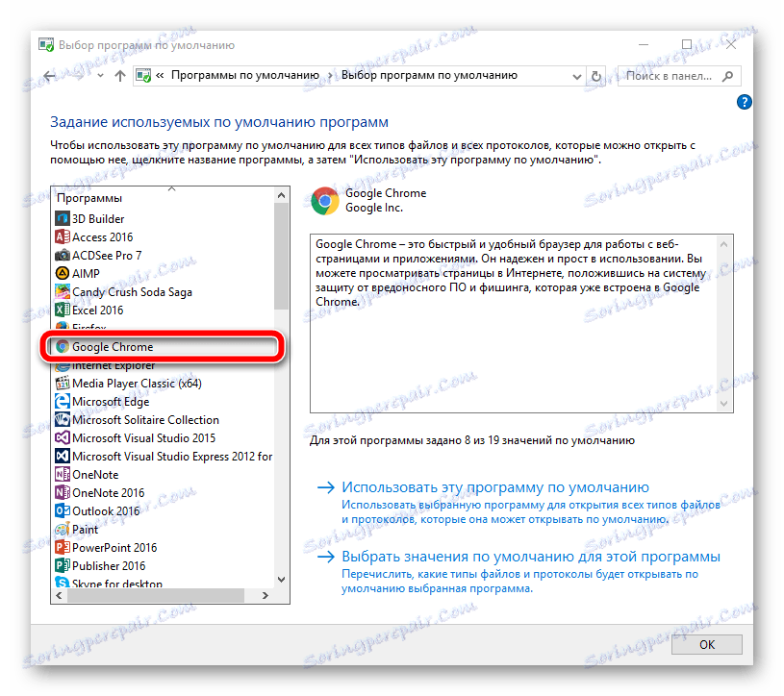Open recent locations dropdown arrow
Screen dimensions: 784x696
(x=100, y=76)
